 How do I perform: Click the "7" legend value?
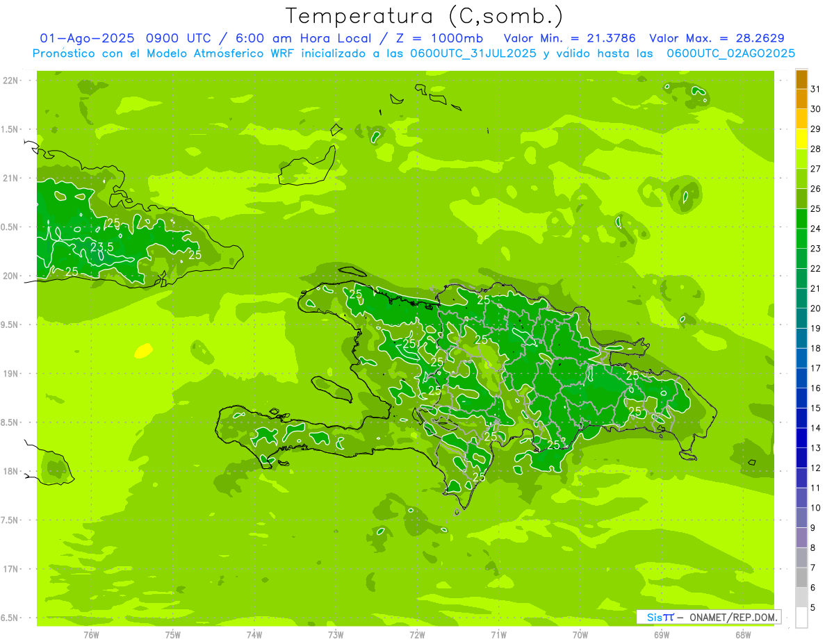(813, 568)
